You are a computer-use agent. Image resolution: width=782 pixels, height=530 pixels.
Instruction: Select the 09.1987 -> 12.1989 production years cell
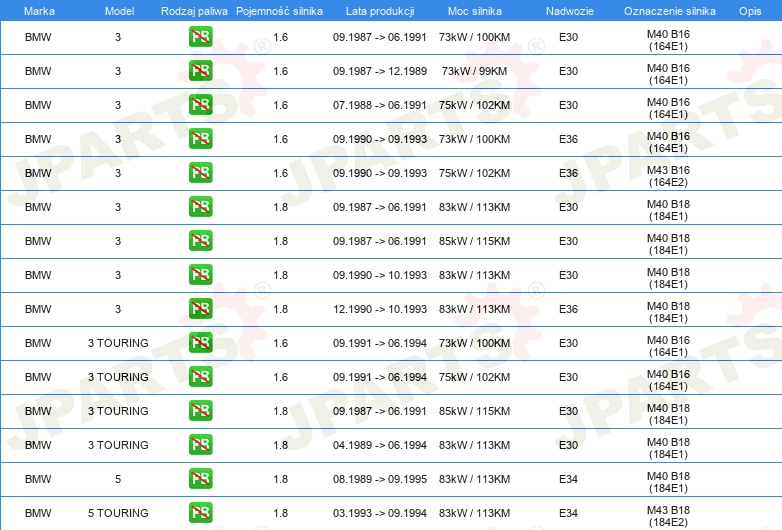380,71
